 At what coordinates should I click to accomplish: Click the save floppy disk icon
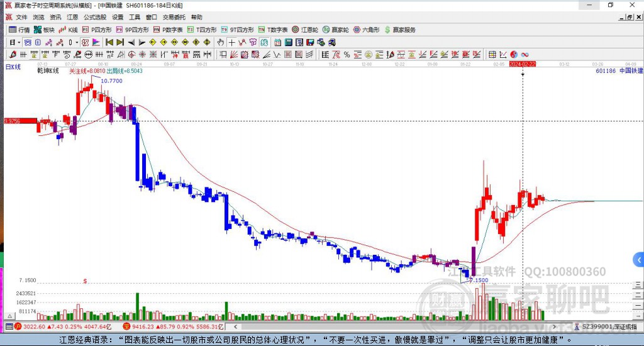coord(310,42)
